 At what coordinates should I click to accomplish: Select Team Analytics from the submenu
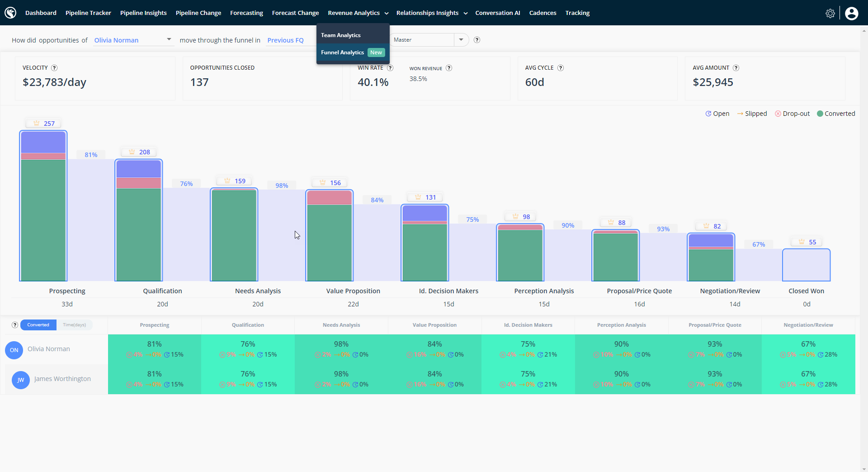tap(341, 35)
